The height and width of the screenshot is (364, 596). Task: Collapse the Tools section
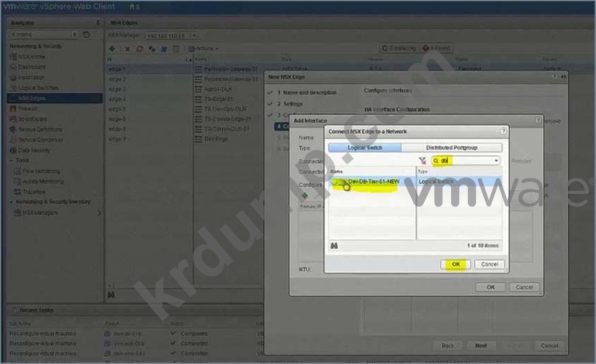12,161
